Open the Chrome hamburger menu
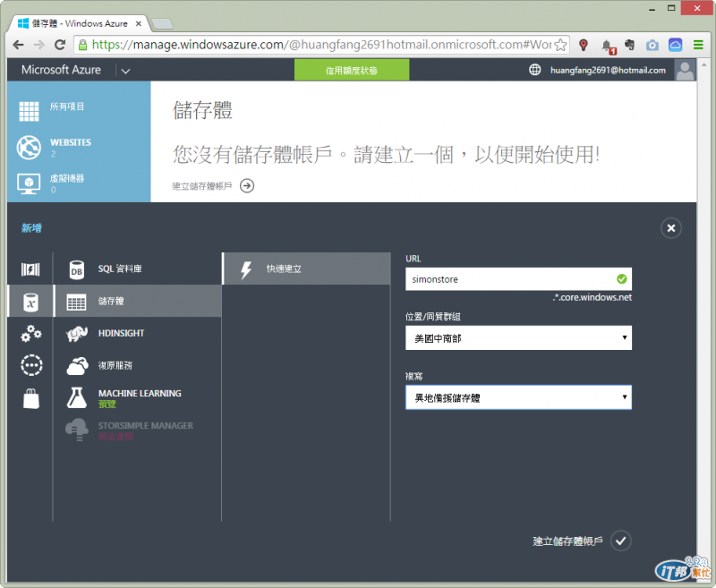Screen dimensions: 716x588 698,45
